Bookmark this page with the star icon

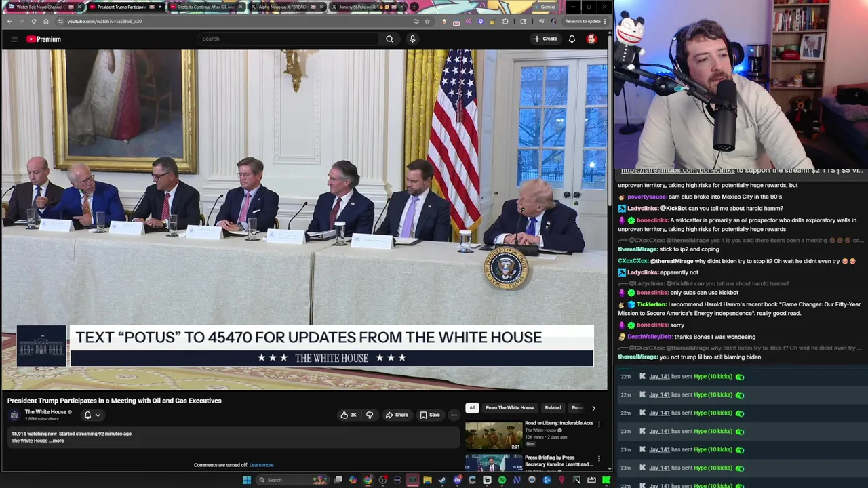[427, 21]
